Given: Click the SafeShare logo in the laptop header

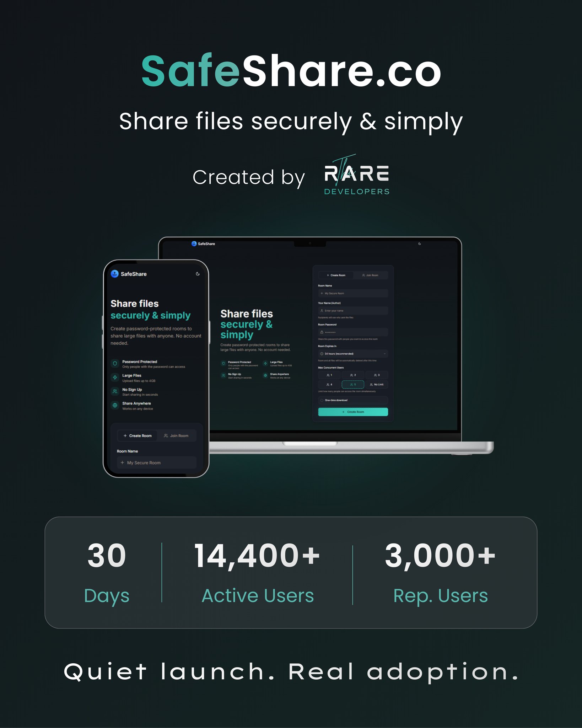Looking at the screenshot, I should tap(194, 243).
